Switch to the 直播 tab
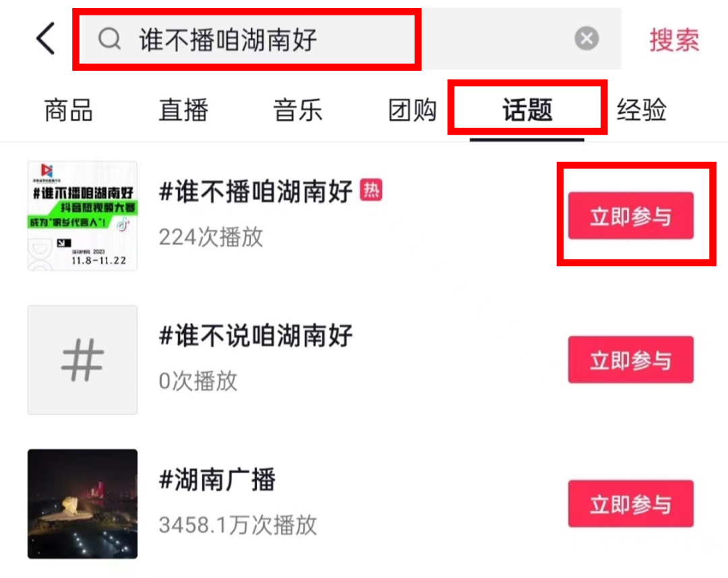This screenshot has height=578, width=728. tap(183, 110)
